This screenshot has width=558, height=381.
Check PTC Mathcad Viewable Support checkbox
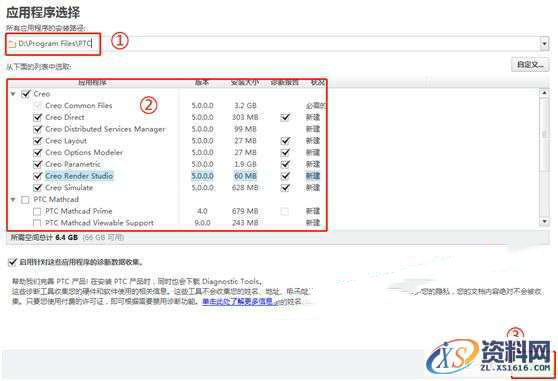point(37,223)
